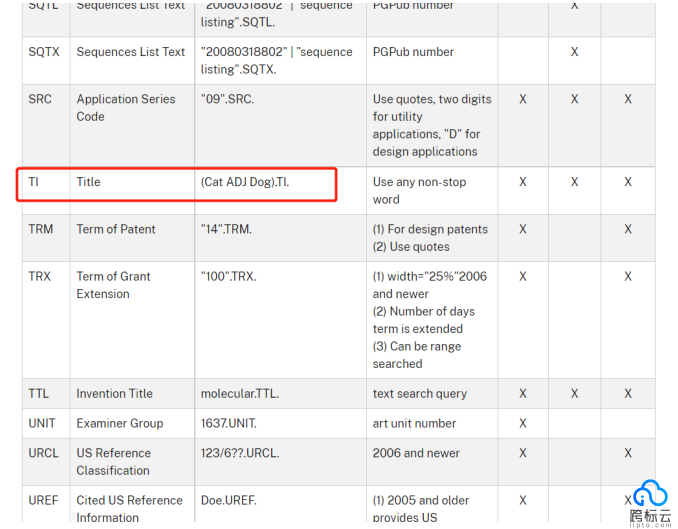Click 'Use quotes, two digits' description
The width and height of the screenshot is (678, 529).
coord(432,99)
